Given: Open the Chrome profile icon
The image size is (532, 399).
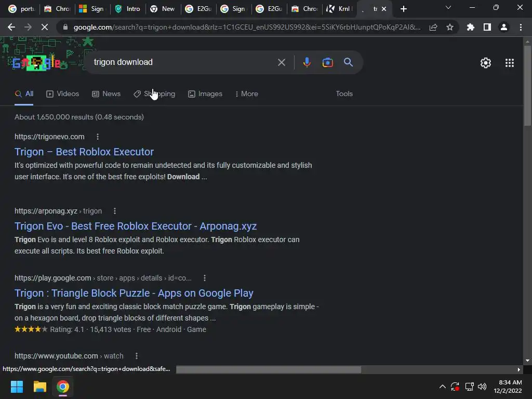Looking at the screenshot, I should pyautogui.click(x=504, y=27).
